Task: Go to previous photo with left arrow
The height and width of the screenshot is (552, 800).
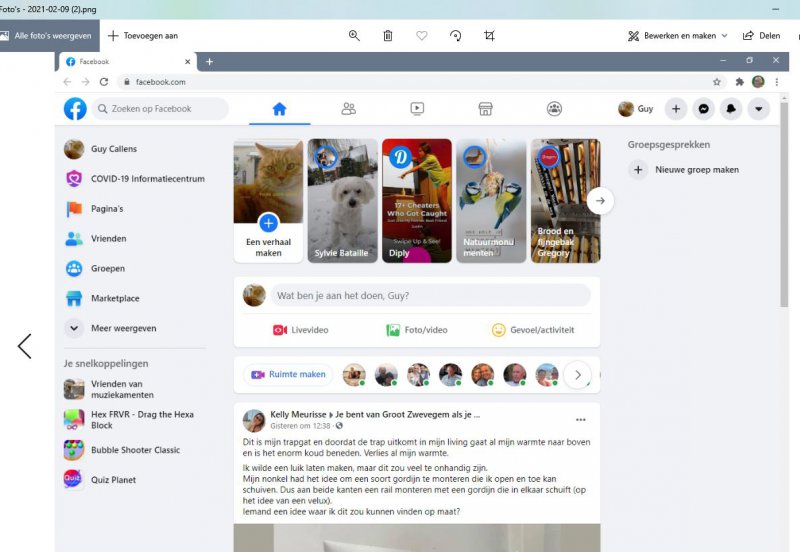Action: click(x=25, y=346)
